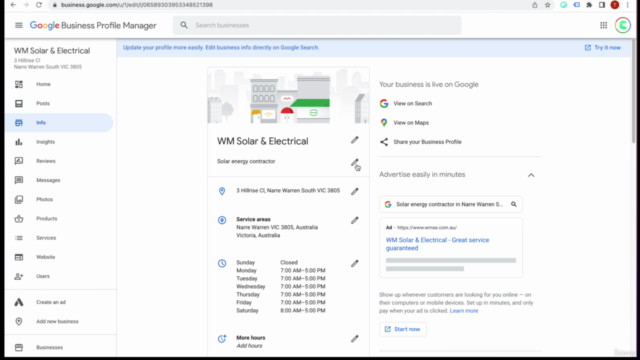Bookmark page with star icon
This screenshot has height=360, width=640.
(547, 5)
